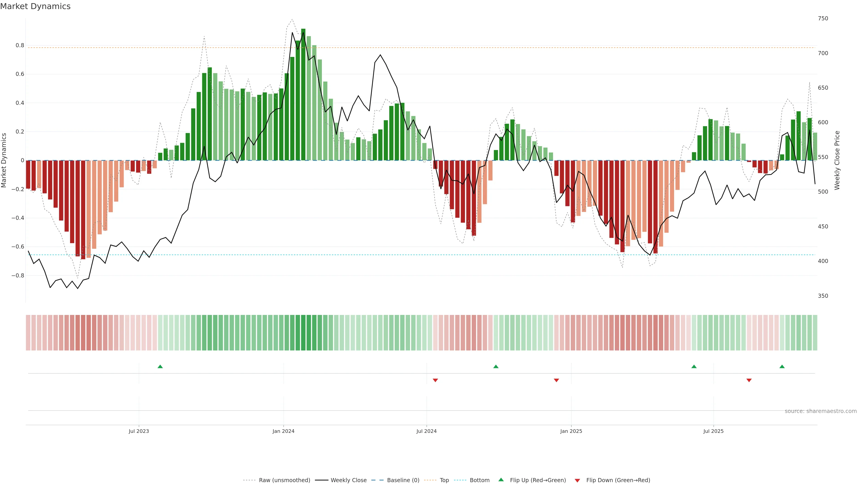This screenshot has width=868, height=488.
Task: Click the red Flip Down triangle near Jul 2024
Action: pos(435,380)
